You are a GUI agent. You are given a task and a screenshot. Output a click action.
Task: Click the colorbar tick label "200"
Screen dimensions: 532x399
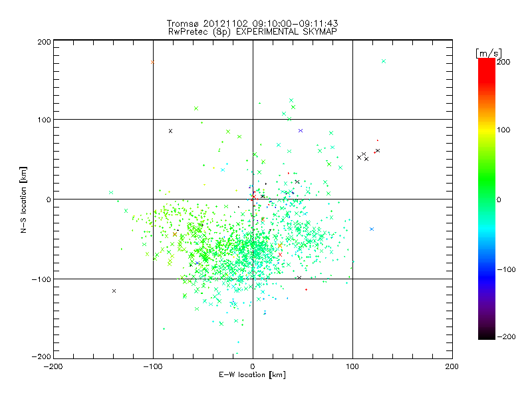point(503,62)
